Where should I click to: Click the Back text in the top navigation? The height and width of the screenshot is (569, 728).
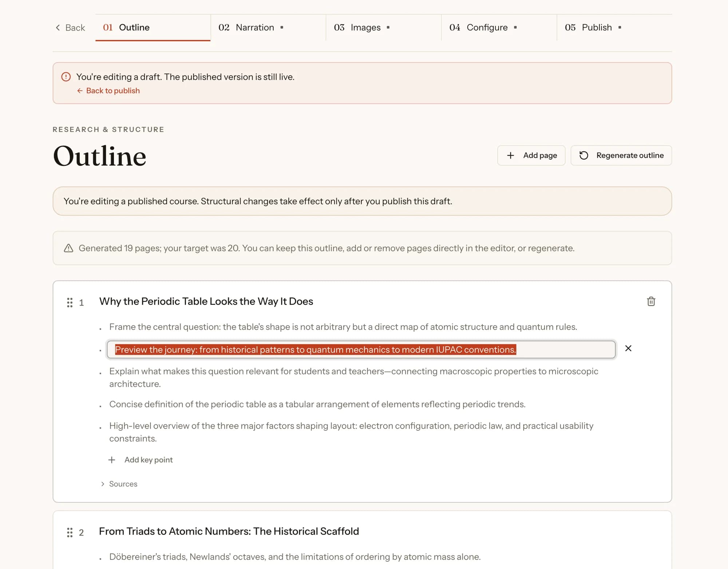75,28
